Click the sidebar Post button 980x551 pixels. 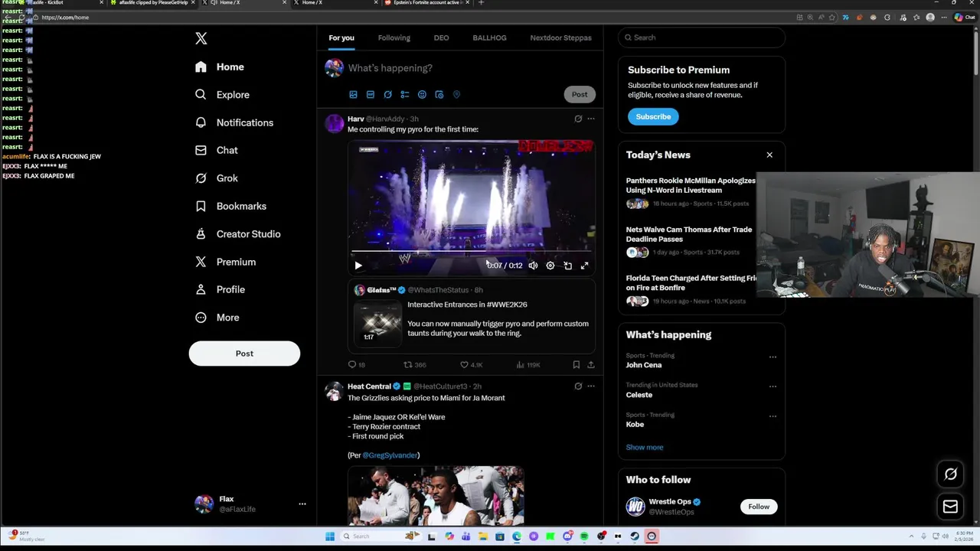pyautogui.click(x=244, y=354)
